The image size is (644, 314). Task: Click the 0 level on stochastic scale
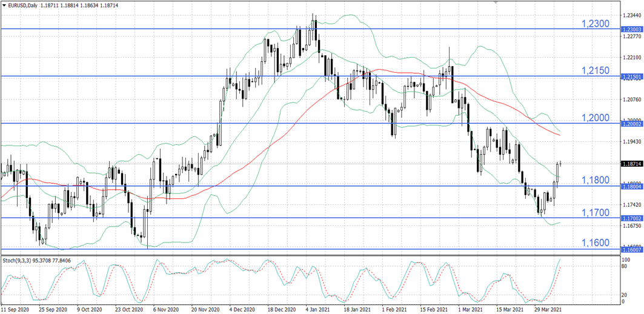click(623, 301)
